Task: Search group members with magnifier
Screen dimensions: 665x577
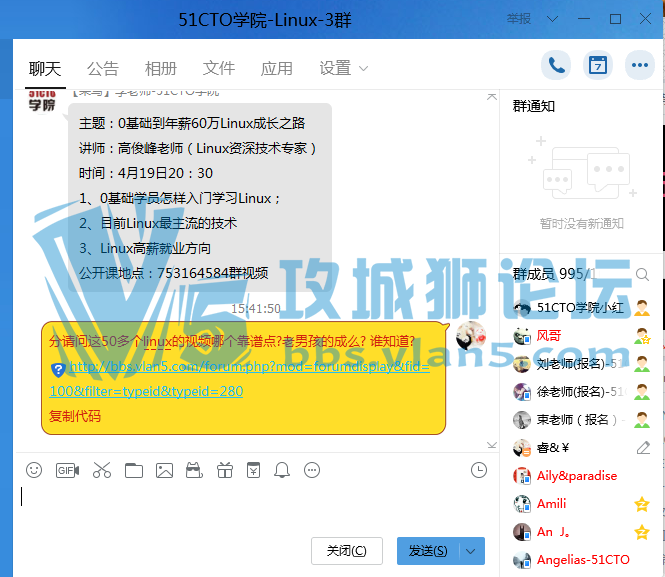Action: [x=642, y=274]
